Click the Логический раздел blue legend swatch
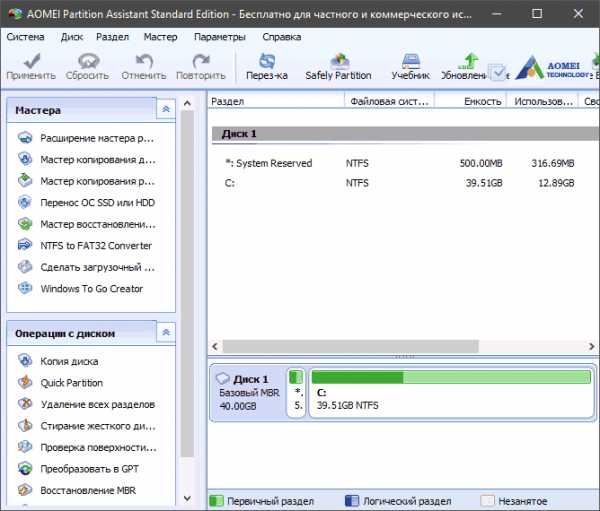Viewport: 600px width, 511px height. click(x=352, y=501)
